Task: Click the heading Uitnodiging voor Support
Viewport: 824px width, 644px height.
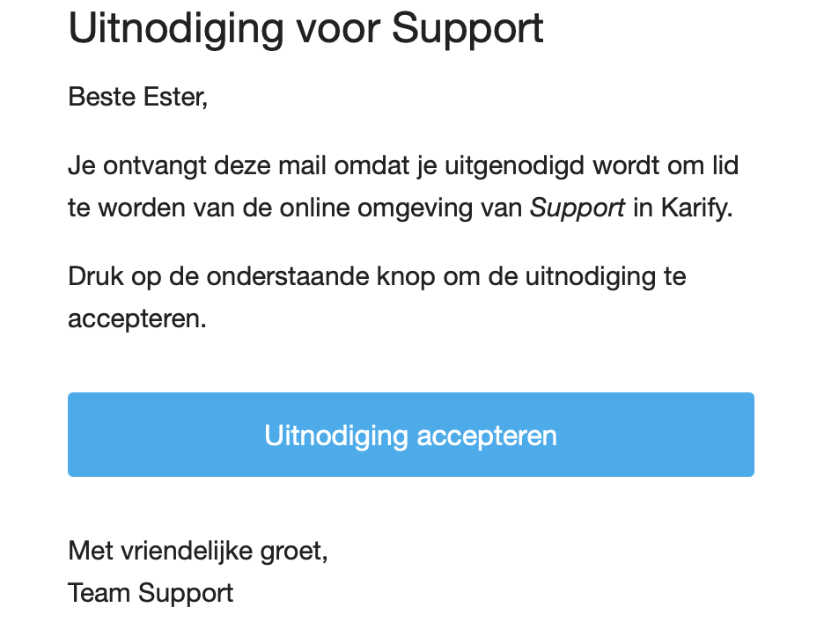Action: [x=305, y=29]
